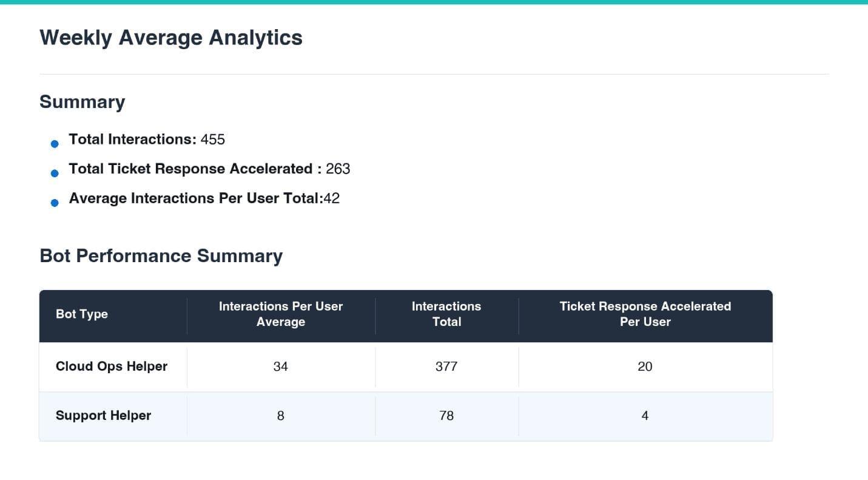Click Support Helper ticket accelerated value 4
Viewport: 868px width, 480px height.
(645, 416)
